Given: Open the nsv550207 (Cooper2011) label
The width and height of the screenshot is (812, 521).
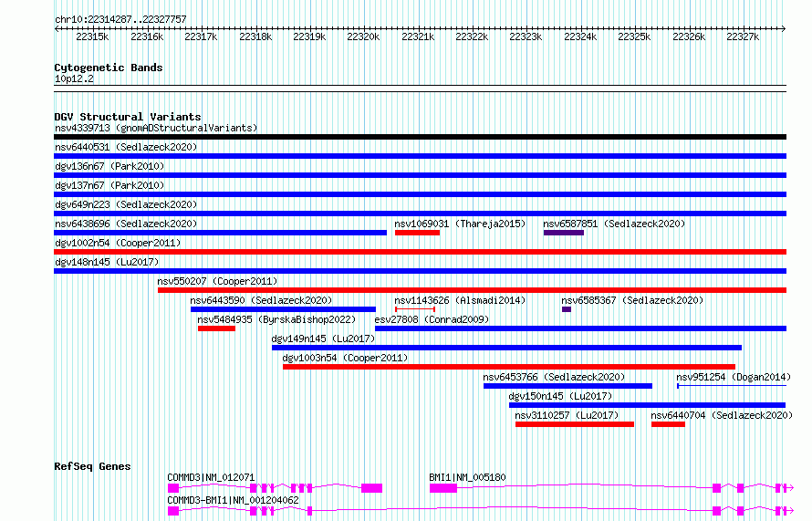Looking at the screenshot, I should click(217, 281).
